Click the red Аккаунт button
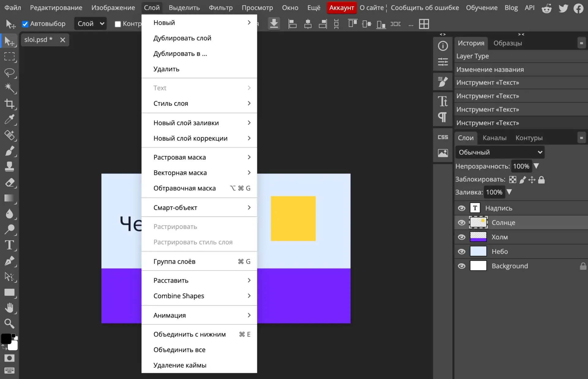588x379 pixels. pyautogui.click(x=341, y=8)
